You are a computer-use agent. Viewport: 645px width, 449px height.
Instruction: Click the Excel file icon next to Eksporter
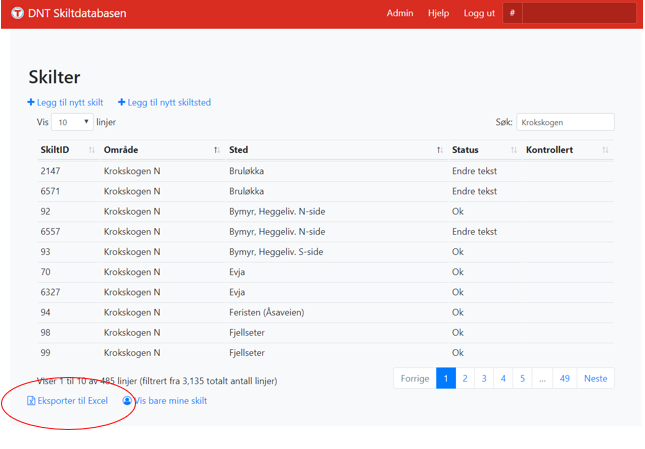(x=31, y=400)
